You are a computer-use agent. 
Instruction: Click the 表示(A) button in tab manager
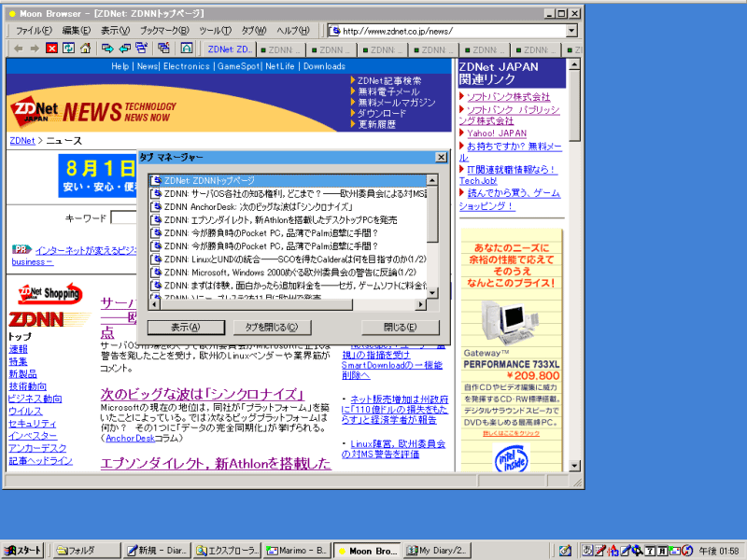tap(185, 328)
